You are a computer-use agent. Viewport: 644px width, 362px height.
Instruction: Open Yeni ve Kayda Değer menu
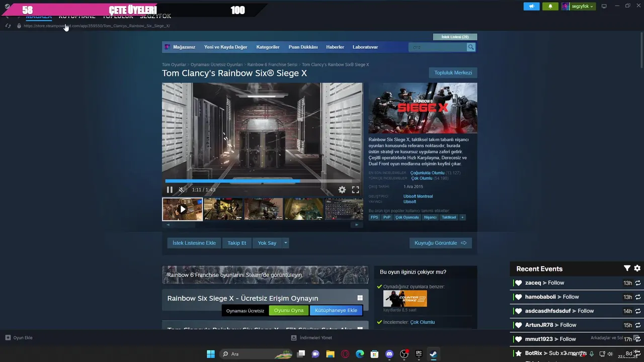click(225, 47)
